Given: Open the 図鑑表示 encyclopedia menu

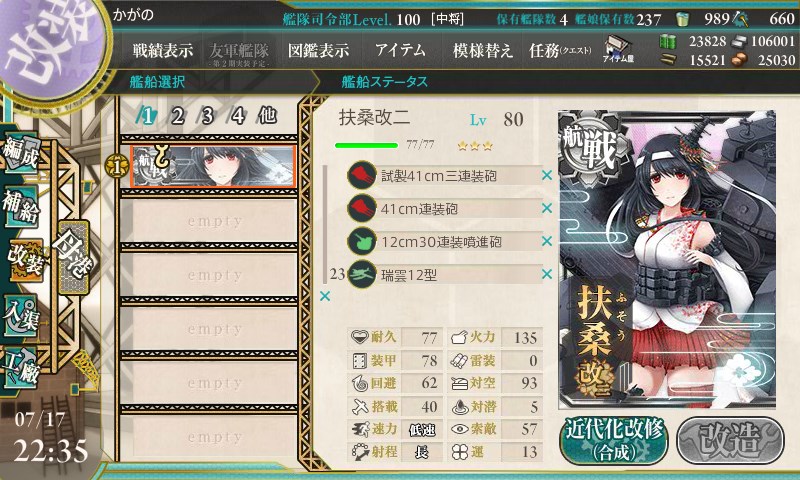Looking at the screenshot, I should click(x=318, y=50).
